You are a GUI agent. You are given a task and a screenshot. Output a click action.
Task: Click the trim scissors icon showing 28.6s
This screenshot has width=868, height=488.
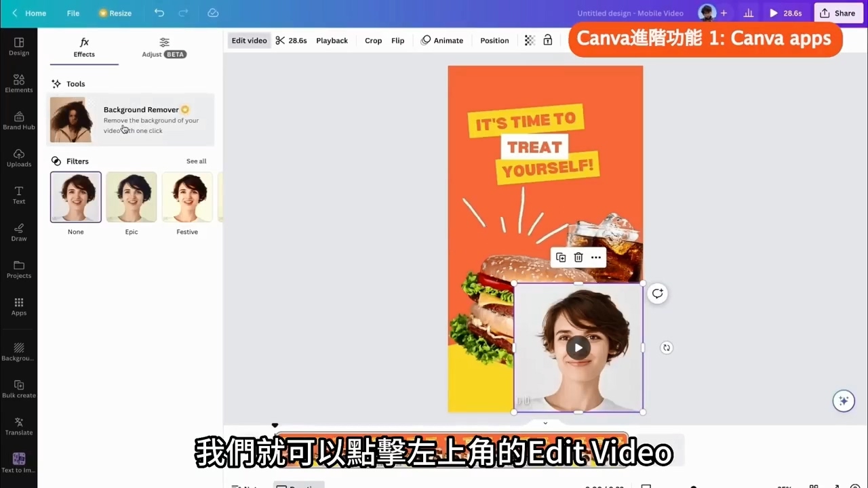[290, 40]
